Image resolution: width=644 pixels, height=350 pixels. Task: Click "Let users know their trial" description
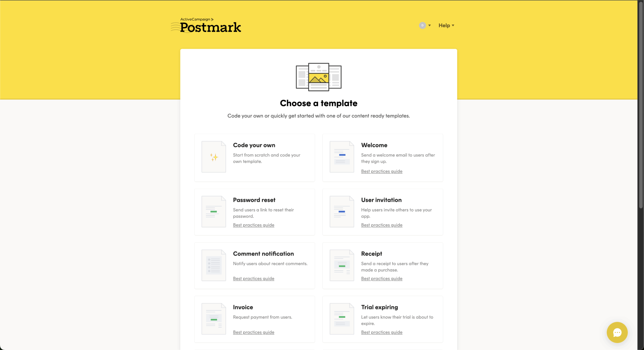[x=397, y=320]
